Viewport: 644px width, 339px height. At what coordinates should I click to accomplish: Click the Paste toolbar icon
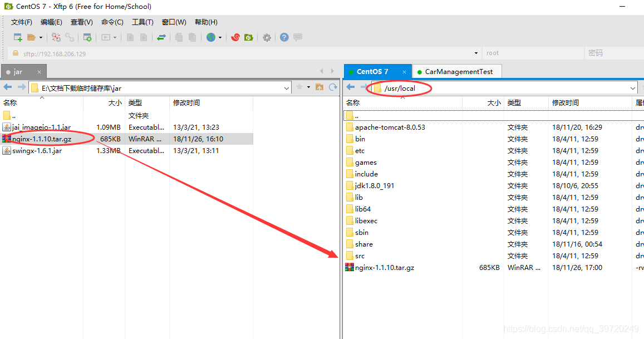click(x=192, y=37)
